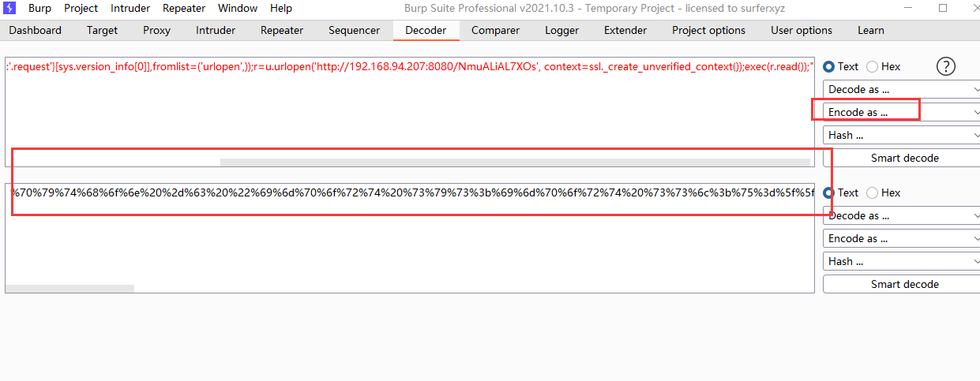The width and height of the screenshot is (980, 381).
Task: Open the Burp menu
Action: (x=39, y=8)
